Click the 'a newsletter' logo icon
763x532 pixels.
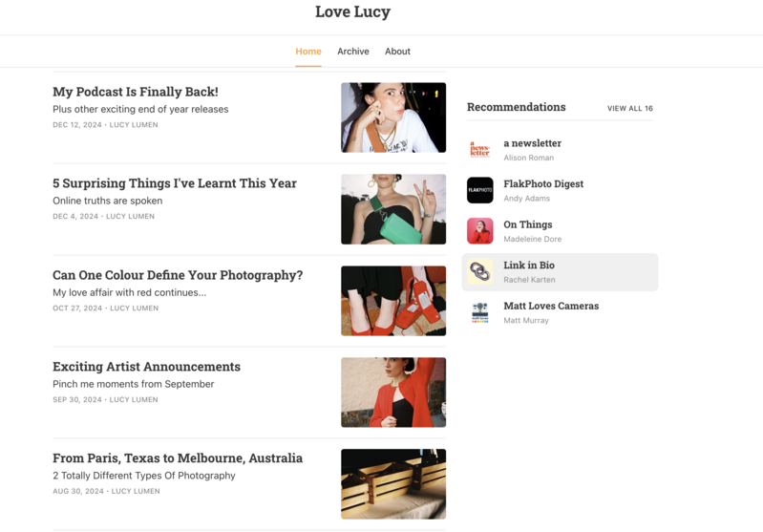[479, 150]
